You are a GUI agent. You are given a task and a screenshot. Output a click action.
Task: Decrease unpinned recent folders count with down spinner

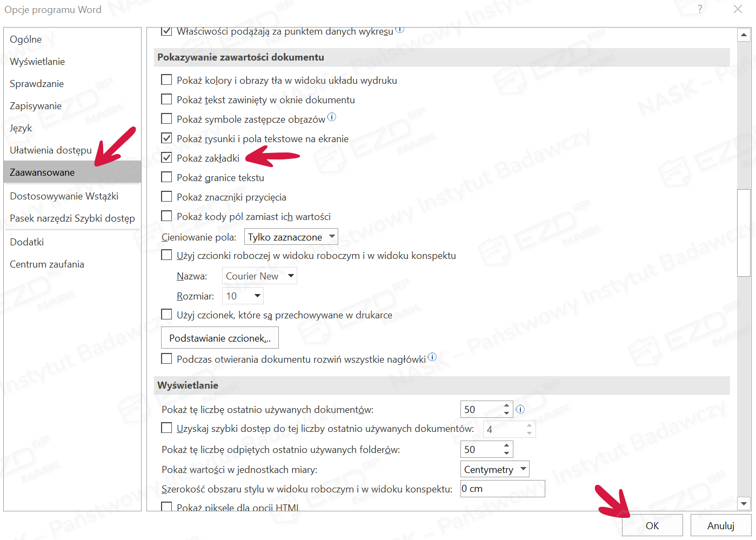click(x=506, y=453)
